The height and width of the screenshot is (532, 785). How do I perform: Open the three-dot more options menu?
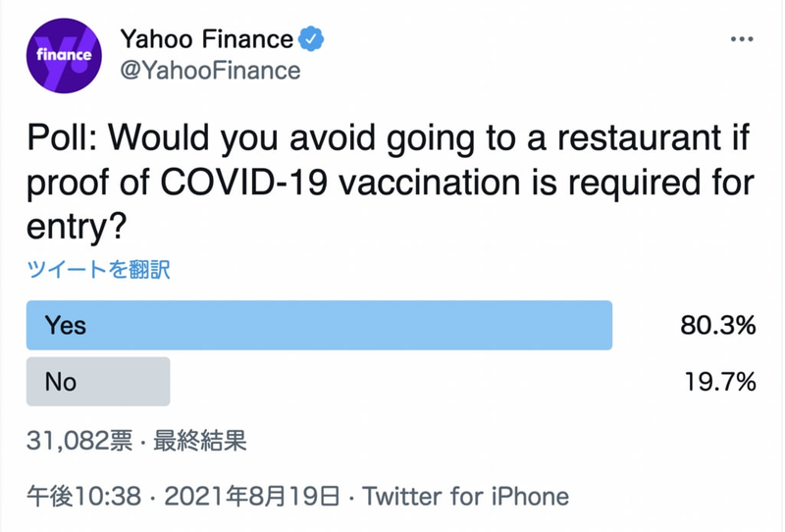pos(742,39)
